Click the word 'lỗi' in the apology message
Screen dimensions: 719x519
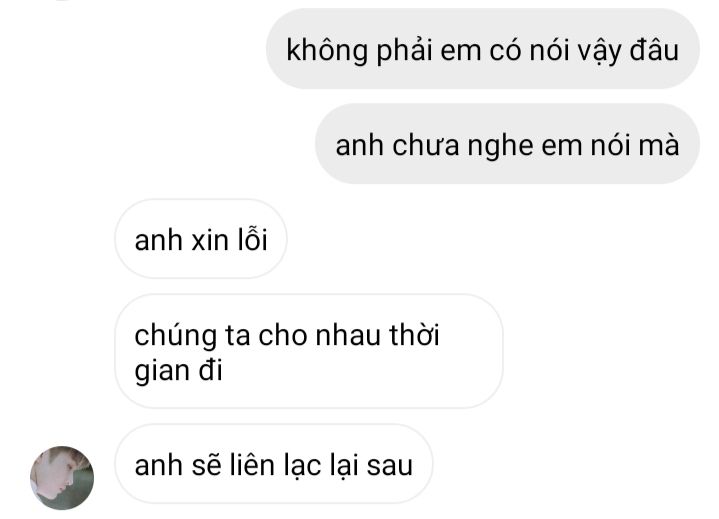[x=252, y=239]
